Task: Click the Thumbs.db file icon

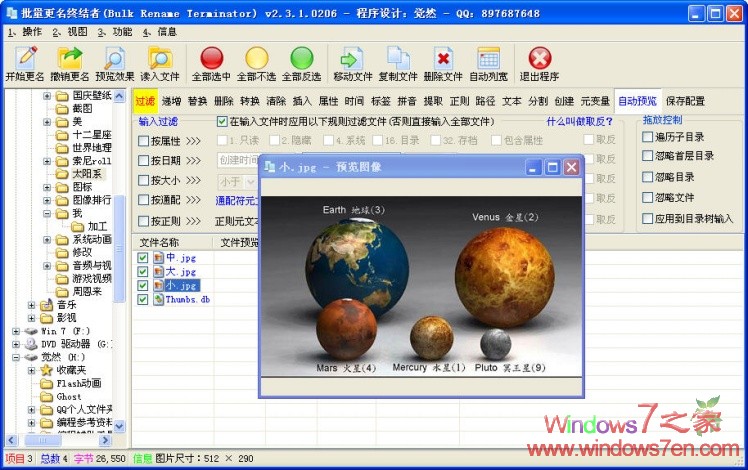Action: click(158, 300)
